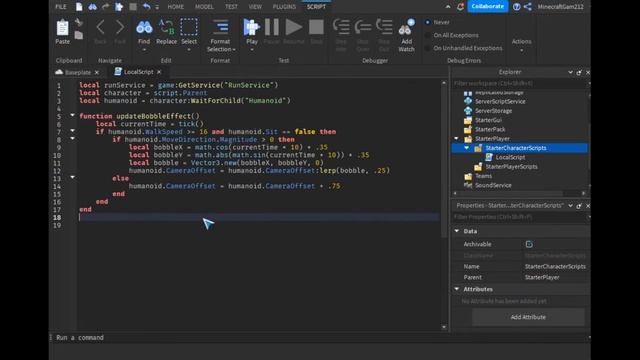The height and width of the screenshot is (360, 640).
Task: Click the Add Attribute button
Action: click(x=528, y=317)
